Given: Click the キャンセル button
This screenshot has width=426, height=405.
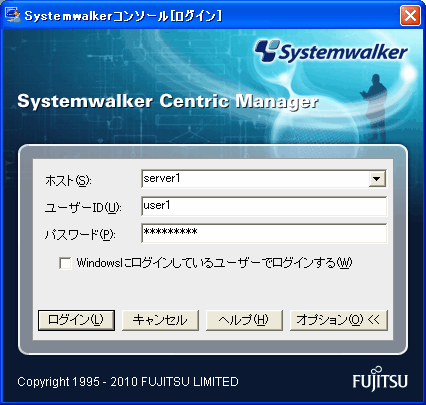Looking at the screenshot, I should click(x=160, y=320).
